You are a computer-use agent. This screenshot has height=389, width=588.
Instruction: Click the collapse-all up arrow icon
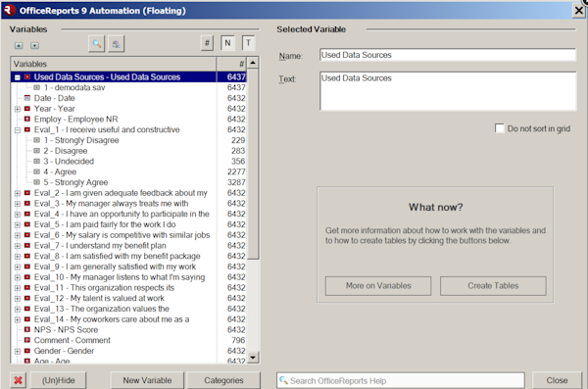19,45
